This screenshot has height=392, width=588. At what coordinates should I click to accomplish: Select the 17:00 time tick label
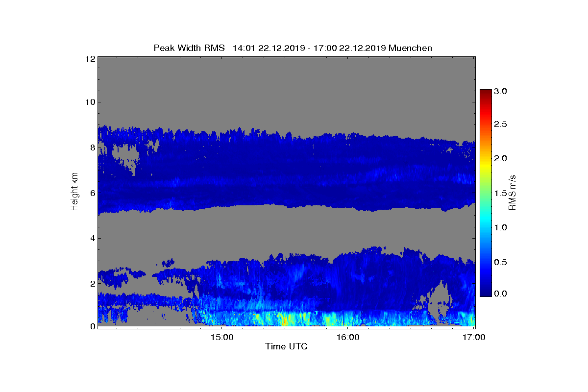(x=474, y=337)
